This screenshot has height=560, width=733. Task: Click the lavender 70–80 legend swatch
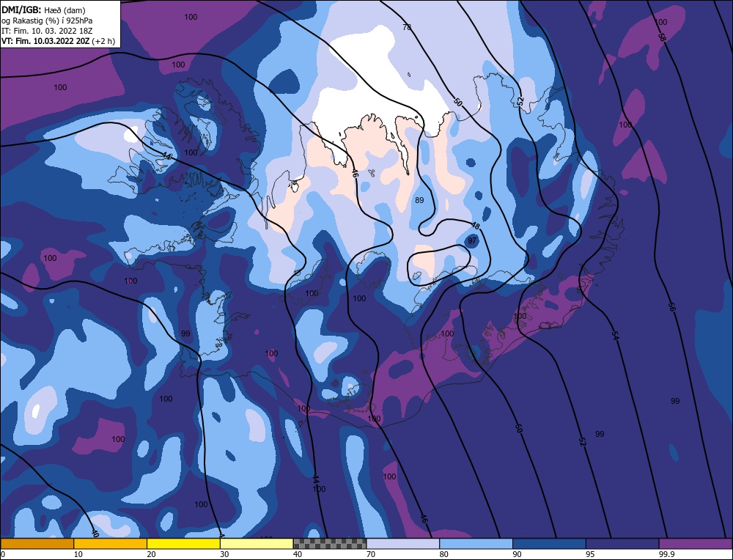(x=403, y=544)
